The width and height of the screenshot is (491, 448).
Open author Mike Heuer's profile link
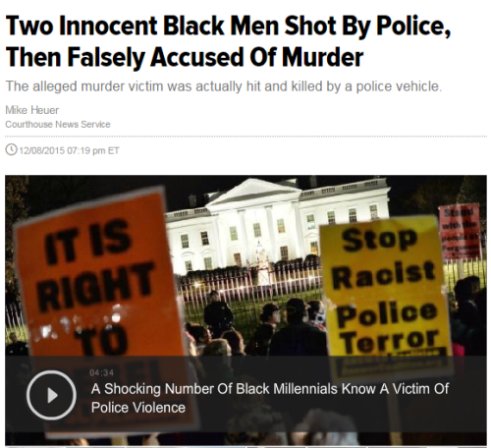32,110
